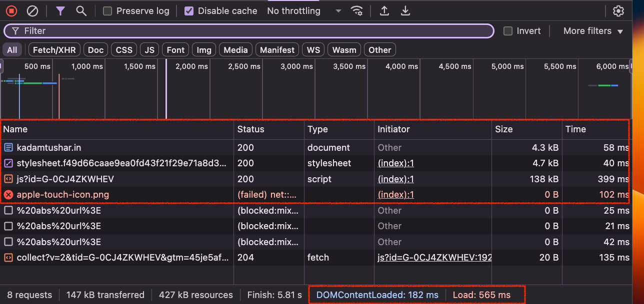Open the network search magnifier
Screen dimensions: 644x304
click(x=81, y=11)
